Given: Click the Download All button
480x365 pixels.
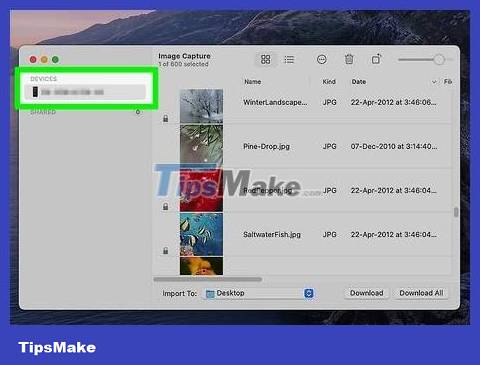Looking at the screenshot, I should pos(421,293).
